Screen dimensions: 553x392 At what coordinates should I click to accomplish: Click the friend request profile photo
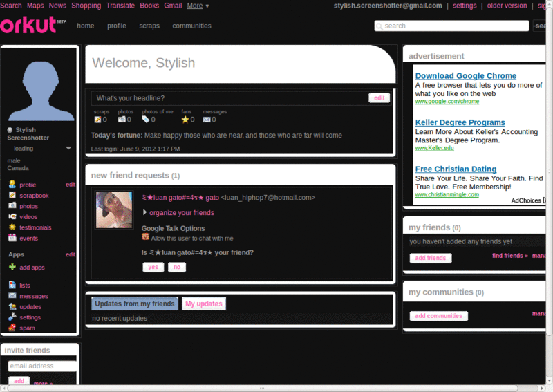[x=114, y=210]
